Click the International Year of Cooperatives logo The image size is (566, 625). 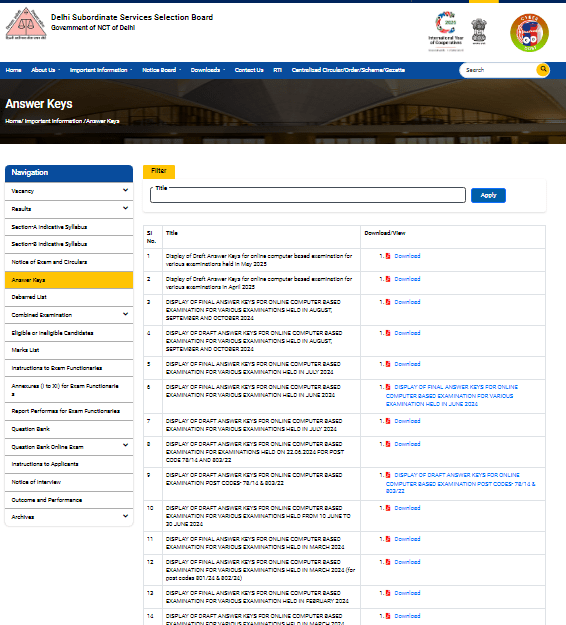[x=446, y=31]
